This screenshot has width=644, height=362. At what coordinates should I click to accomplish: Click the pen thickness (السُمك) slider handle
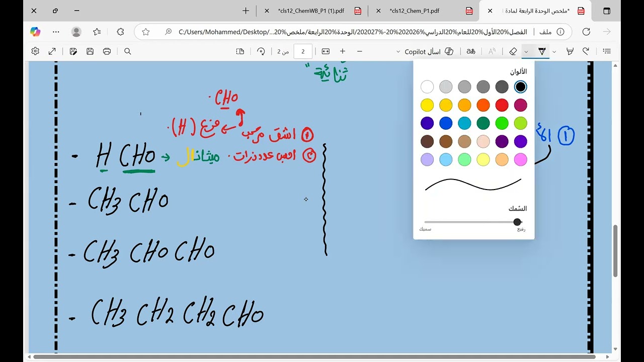(x=517, y=222)
